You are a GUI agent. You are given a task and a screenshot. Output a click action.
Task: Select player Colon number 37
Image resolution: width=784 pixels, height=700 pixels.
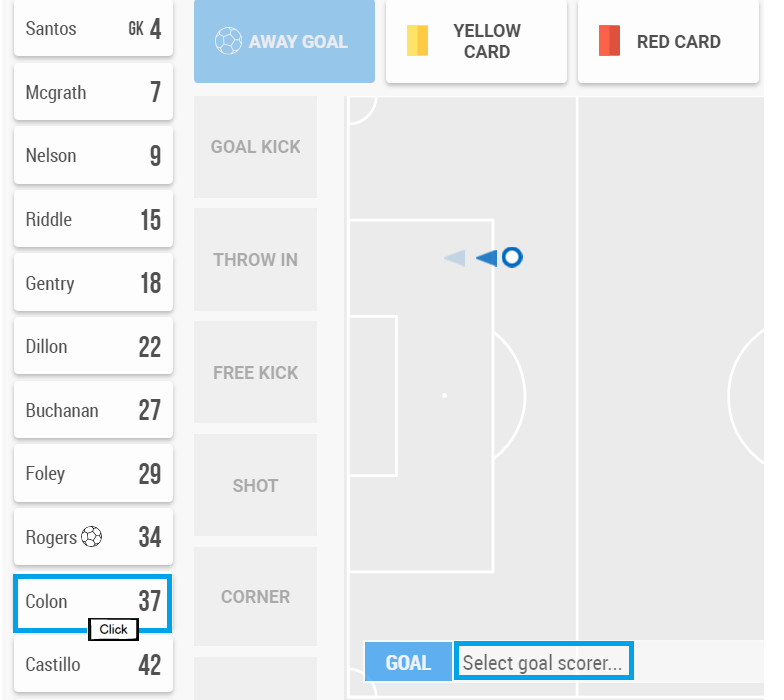click(x=93, y=602)
